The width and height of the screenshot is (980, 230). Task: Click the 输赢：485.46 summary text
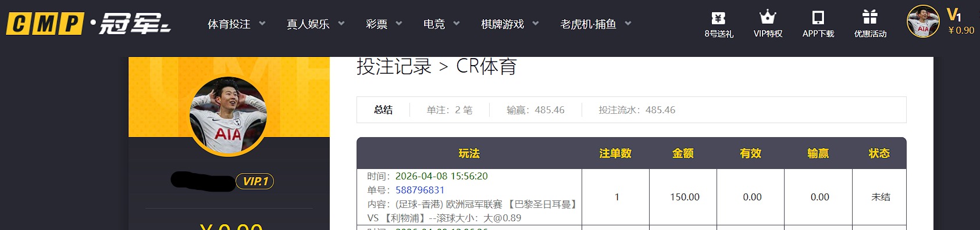click(536, 110)
